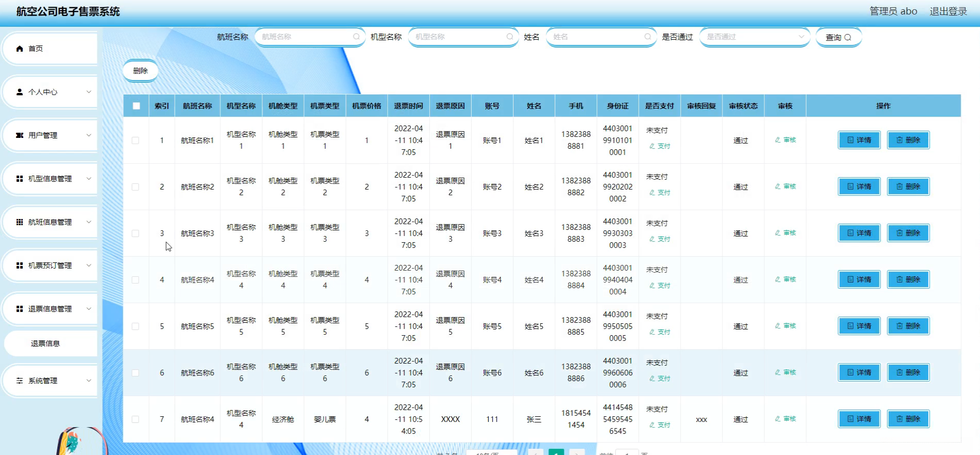Open 退票信息 submenu item

[x=51, y=343]
